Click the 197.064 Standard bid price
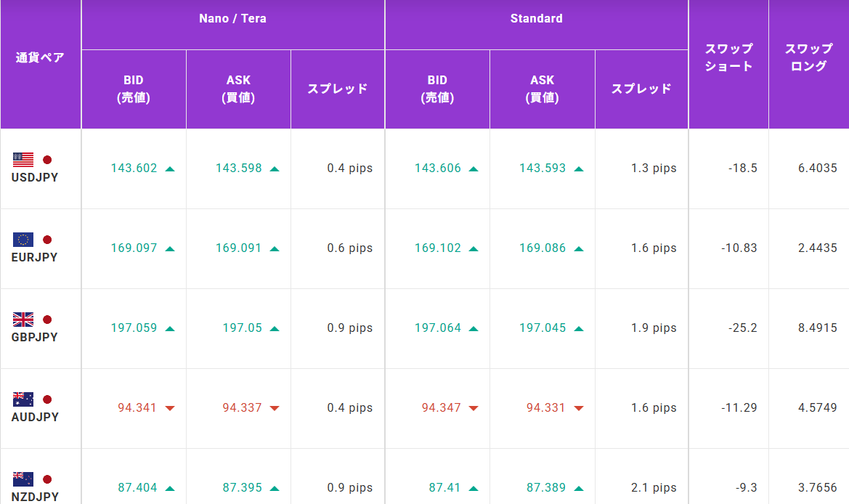Screen dimensions: 849x504 click(438, 328)
